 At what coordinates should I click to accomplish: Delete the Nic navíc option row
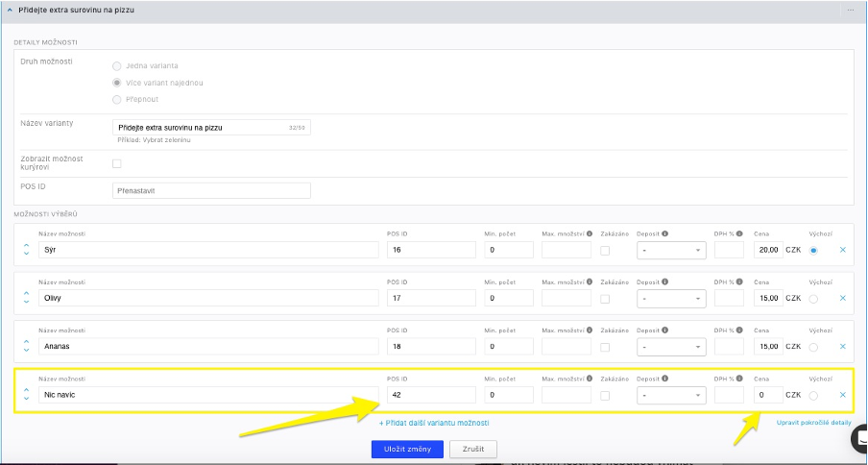coord(842,395)
